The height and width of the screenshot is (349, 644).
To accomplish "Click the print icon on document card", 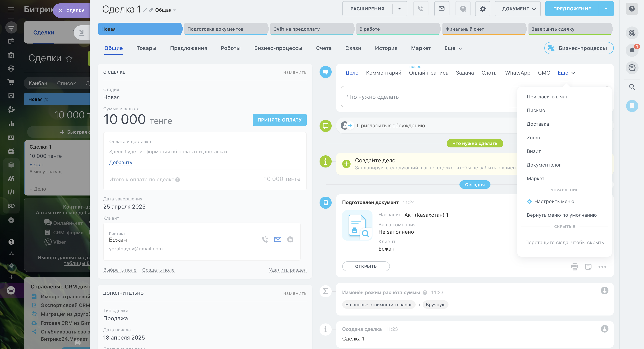I will pyautogui.click(x=574, y=267).
